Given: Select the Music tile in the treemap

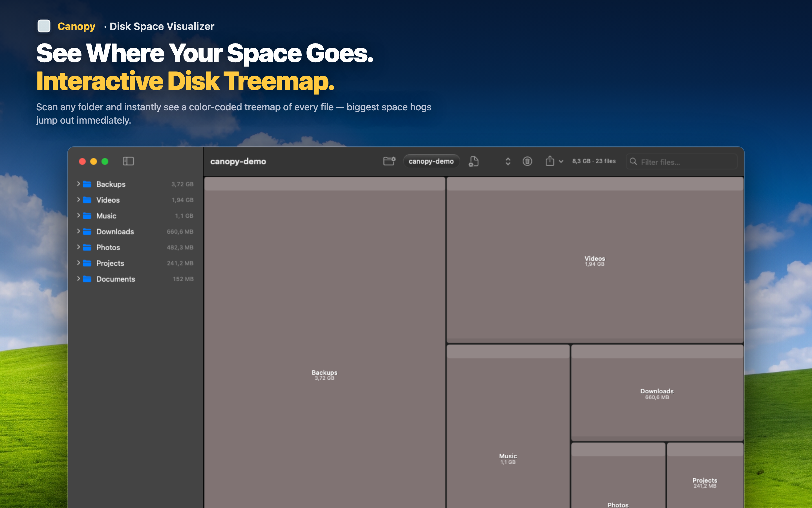Looking at the screenshot, I should [508, 426].
